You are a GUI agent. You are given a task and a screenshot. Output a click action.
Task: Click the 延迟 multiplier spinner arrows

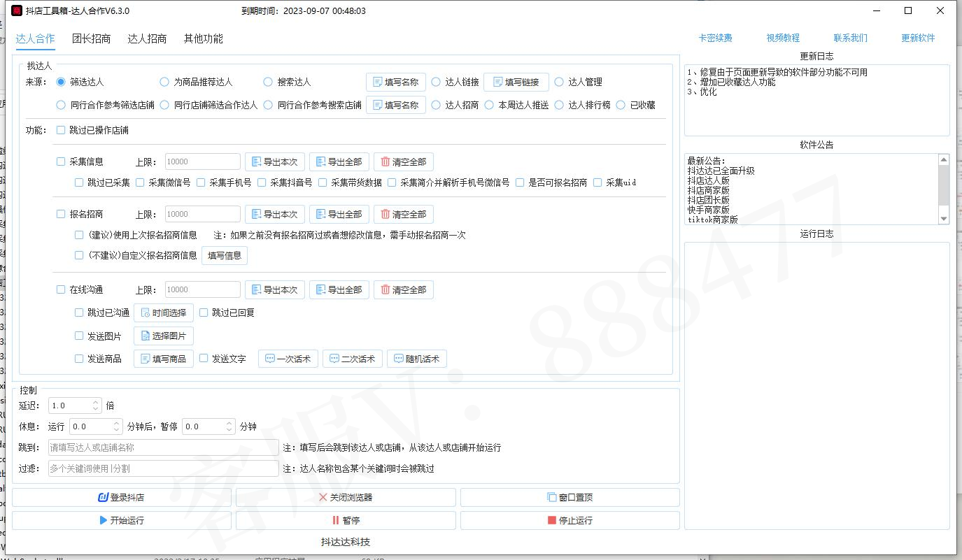(x=96, y=405)
